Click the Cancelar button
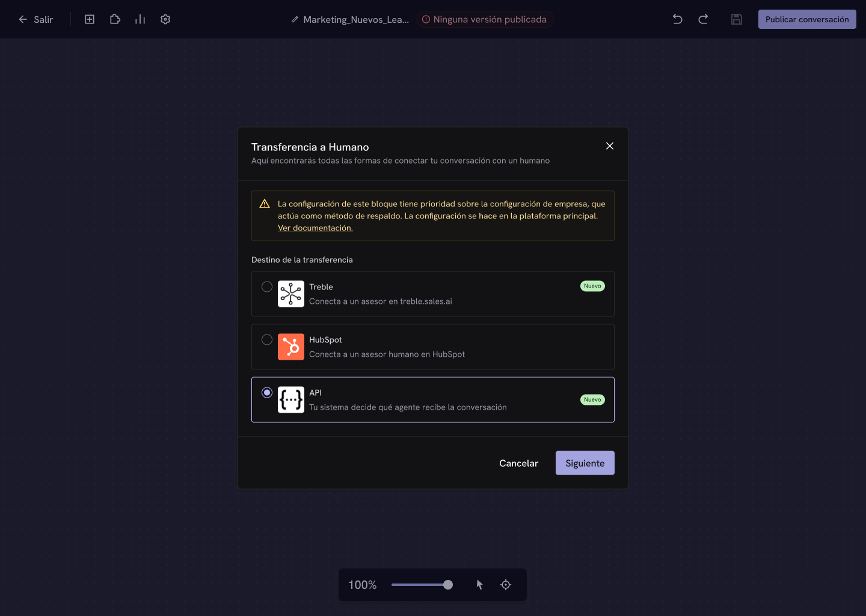Screen dimensions: 866x616 [518, 463]
